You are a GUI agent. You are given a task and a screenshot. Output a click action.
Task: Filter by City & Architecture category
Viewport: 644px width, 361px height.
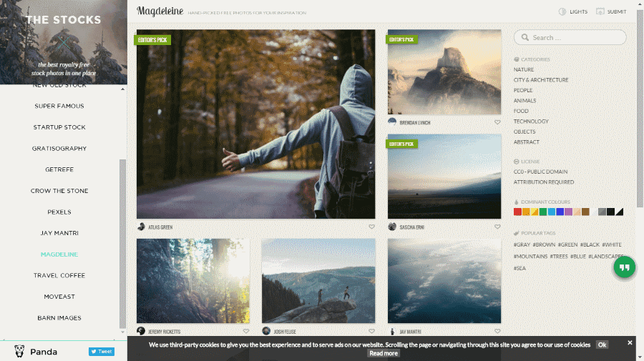[x=541, y=80]
